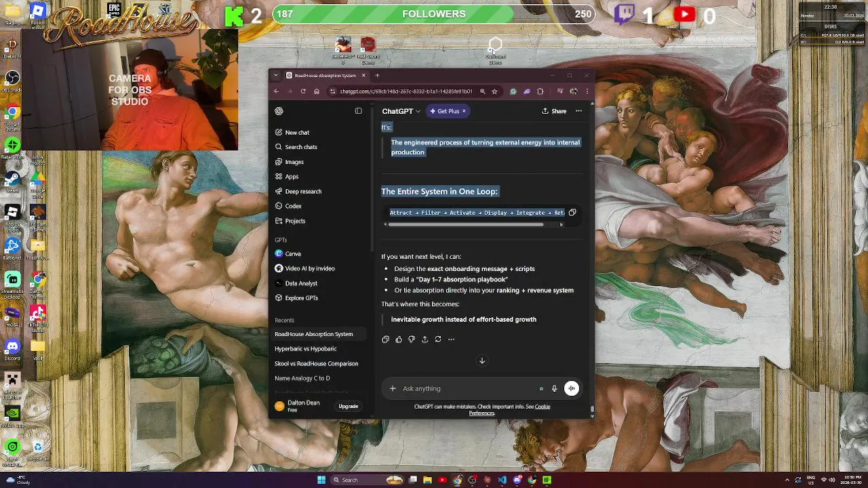Open the browser zoom magnifier icon
Viewport: 868px width, 488px height.
[x=482, y=91]
